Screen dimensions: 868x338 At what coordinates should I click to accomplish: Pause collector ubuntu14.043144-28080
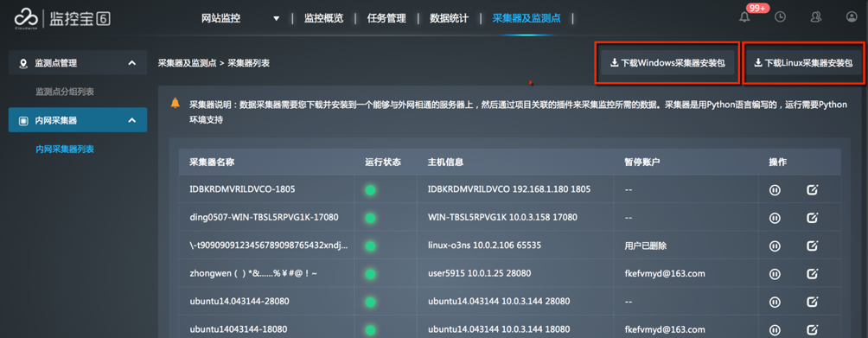pos(775,302)
